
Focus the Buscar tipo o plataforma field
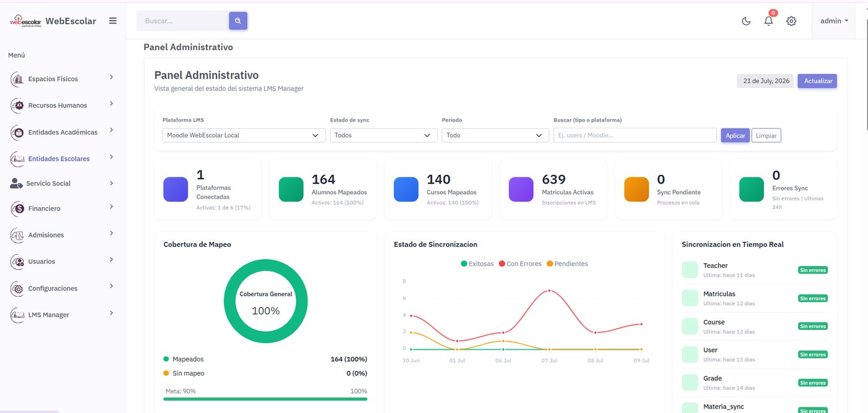click(x=635, y=135)
